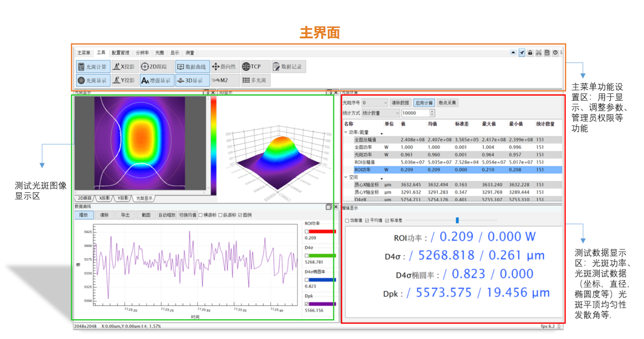Image resolution: width=644 pixels, height=339 pixels.
Task: Open the 数据记录 logging tool
Action: (288, 67)
